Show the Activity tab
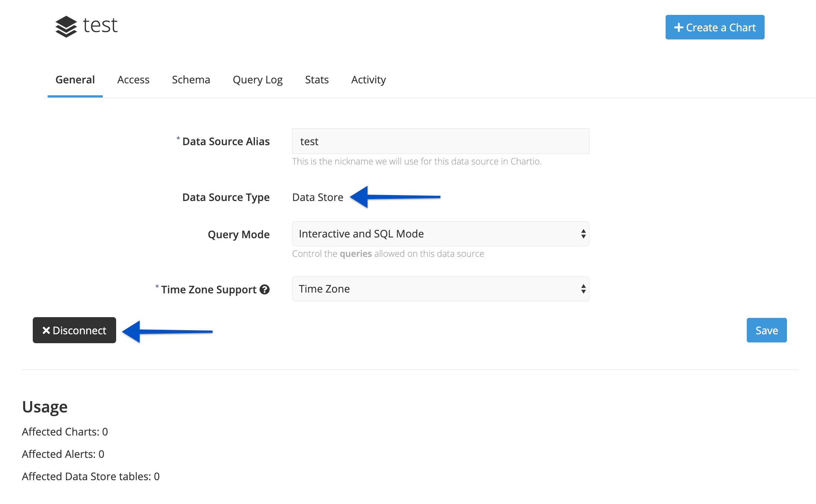Image resolution: width=816 pixels, height=504 pixels. [369, 80]
